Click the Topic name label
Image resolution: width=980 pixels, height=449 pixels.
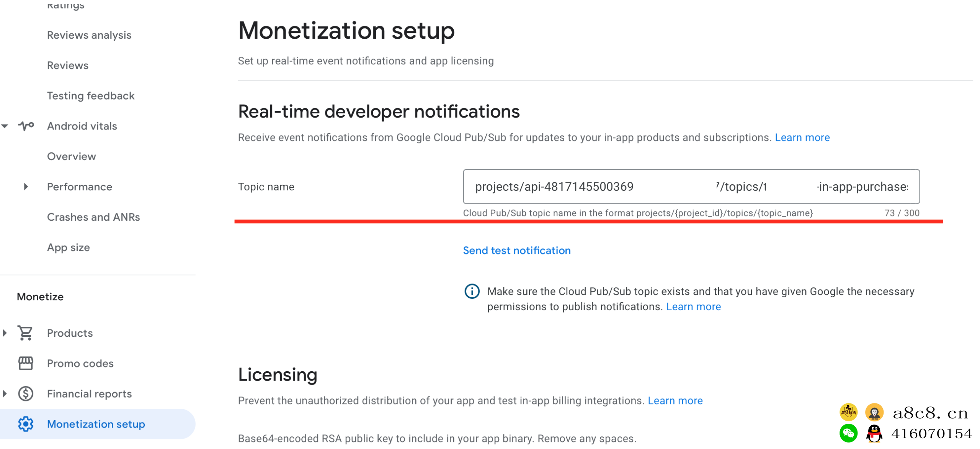point(266,187)
